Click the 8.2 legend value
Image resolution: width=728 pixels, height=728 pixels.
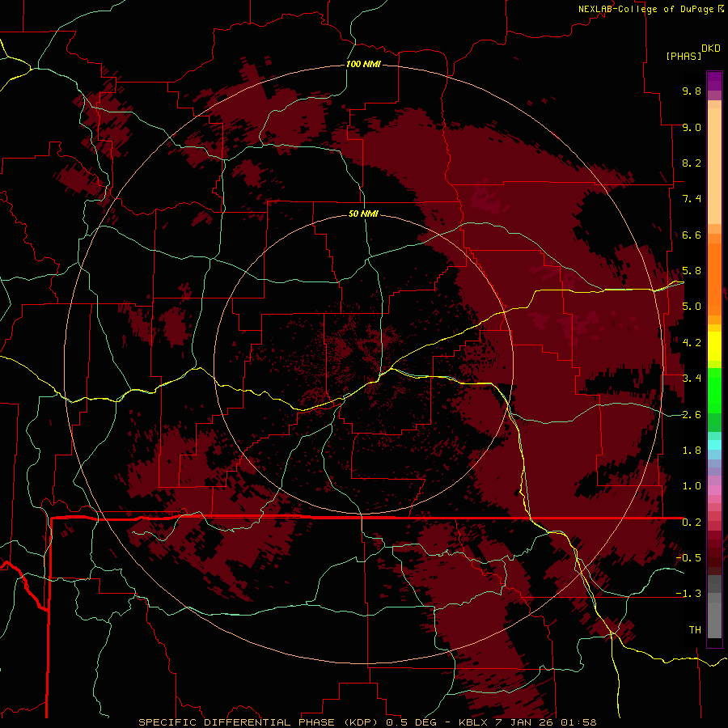tap(692, 163)
